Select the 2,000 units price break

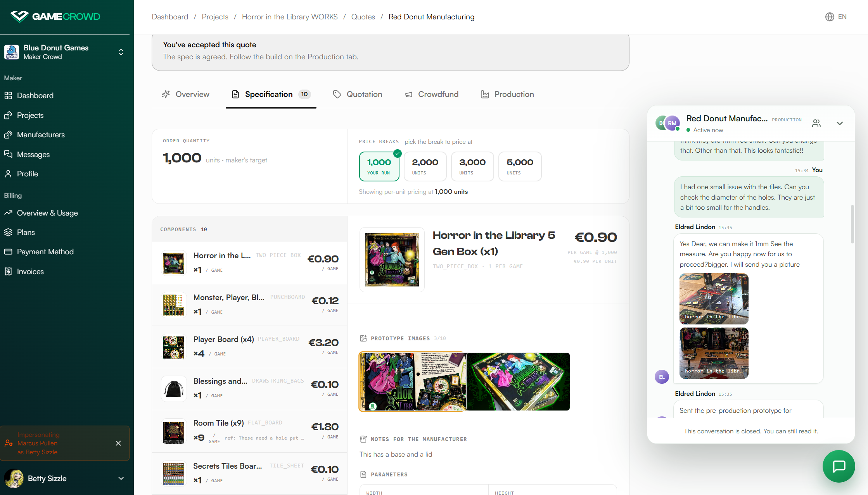(x=425, y=166)
